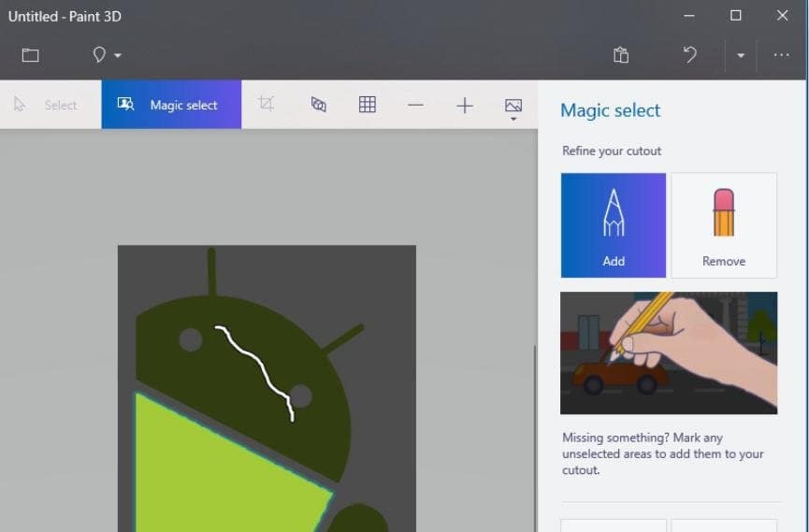The height and width of the screenshot is (532, 809).
Task: Open the menu folder icon
Action: pyautogui.click(x=31, y=55)
